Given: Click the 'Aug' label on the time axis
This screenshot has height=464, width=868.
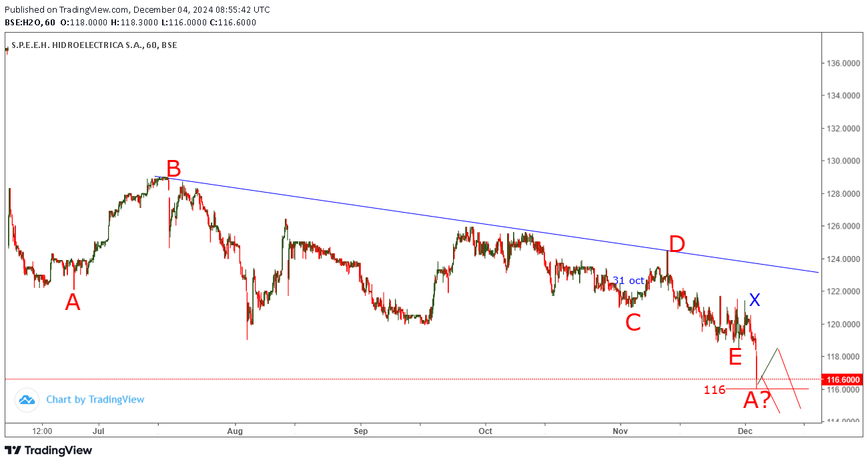Looking at the screenshot, I should [235, 431].
